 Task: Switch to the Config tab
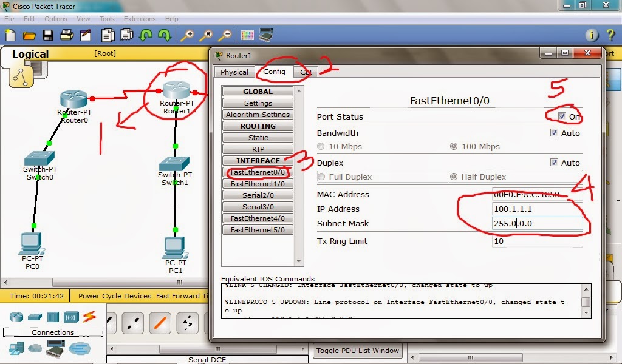point(274,72)
